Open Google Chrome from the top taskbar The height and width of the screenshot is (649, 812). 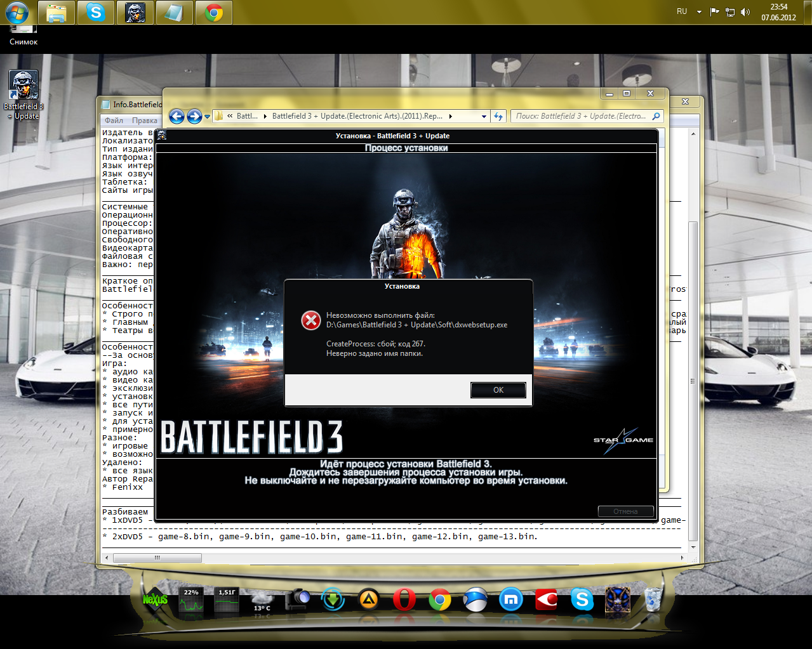coord(214,13)
